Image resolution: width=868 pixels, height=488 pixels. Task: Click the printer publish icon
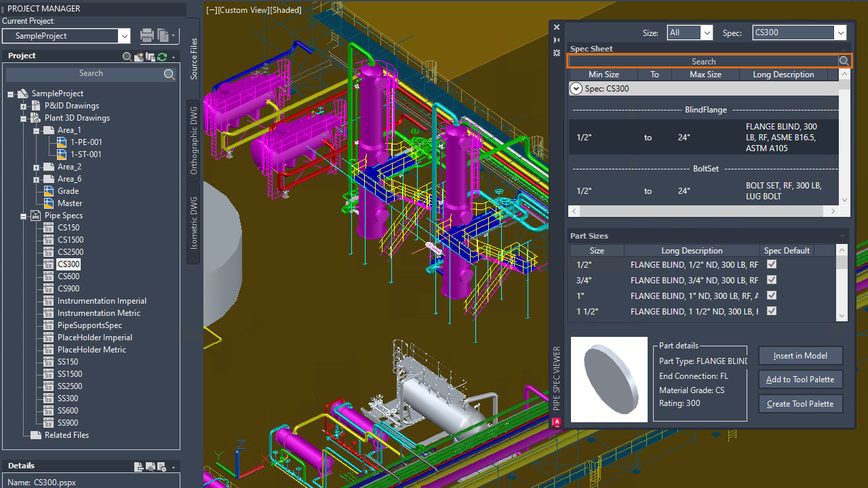[146, 36]
